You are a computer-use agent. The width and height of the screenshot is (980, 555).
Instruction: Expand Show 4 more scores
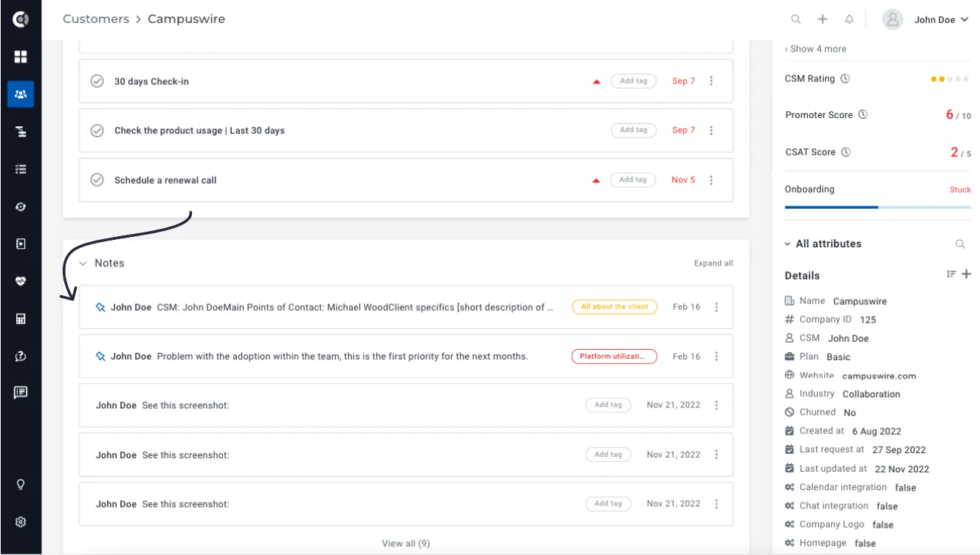[815, 49]
